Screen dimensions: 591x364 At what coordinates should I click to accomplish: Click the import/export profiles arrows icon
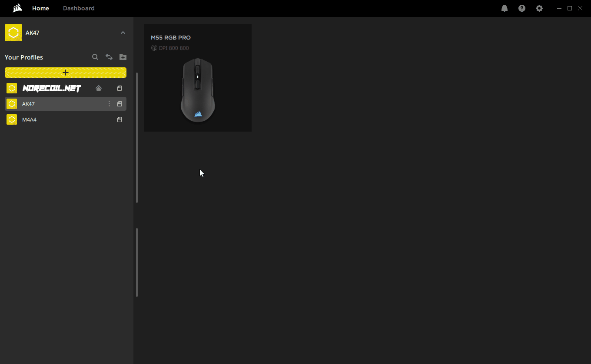click(109, 57)
